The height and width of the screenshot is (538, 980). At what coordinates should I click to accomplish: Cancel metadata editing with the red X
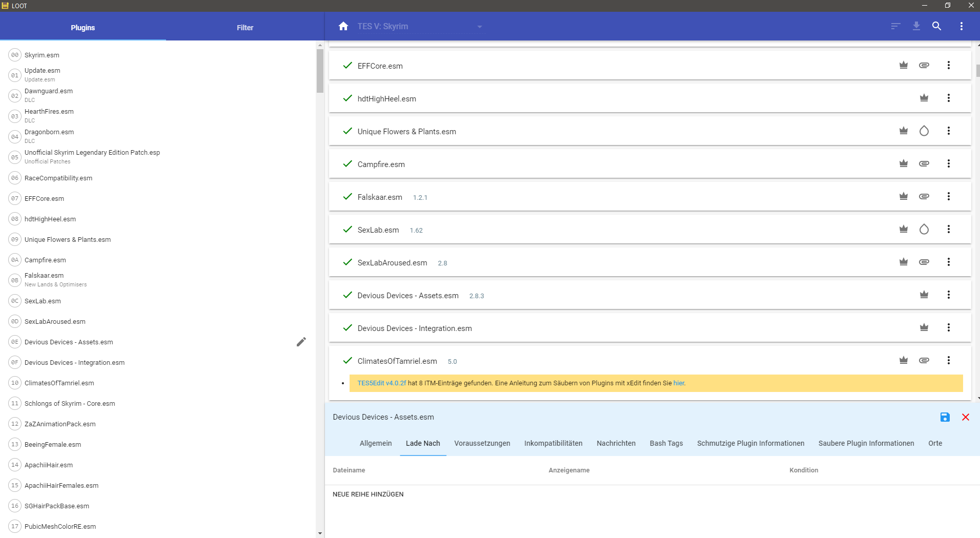[x=966, y=417]
